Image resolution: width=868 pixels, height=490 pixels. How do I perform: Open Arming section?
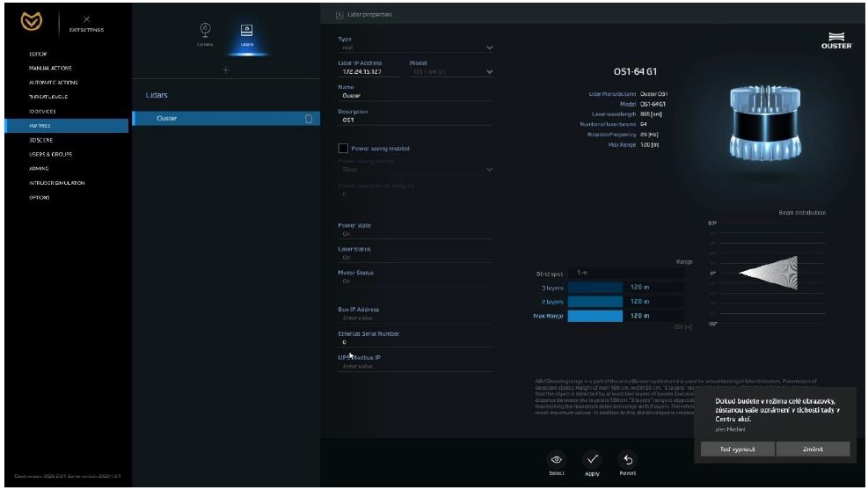pos(39,168)
